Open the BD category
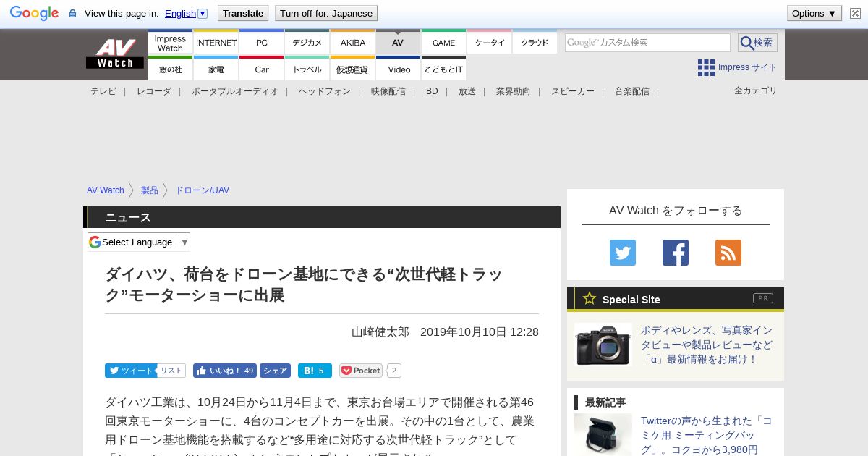Screen dimensions: 868x456 point(432,91)
